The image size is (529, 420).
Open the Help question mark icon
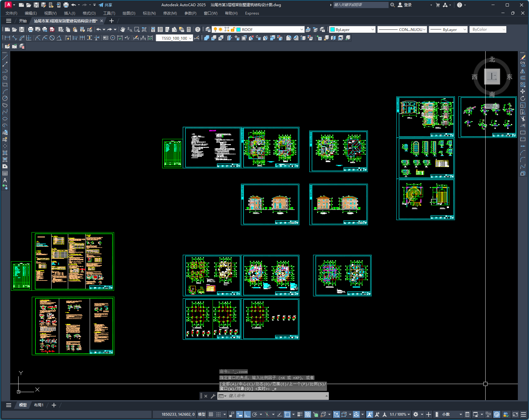click(x=198, y=29)
